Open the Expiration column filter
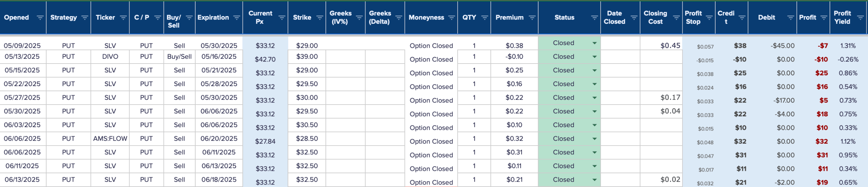This screenshot has width=868, height=187. tap(236, 17)
